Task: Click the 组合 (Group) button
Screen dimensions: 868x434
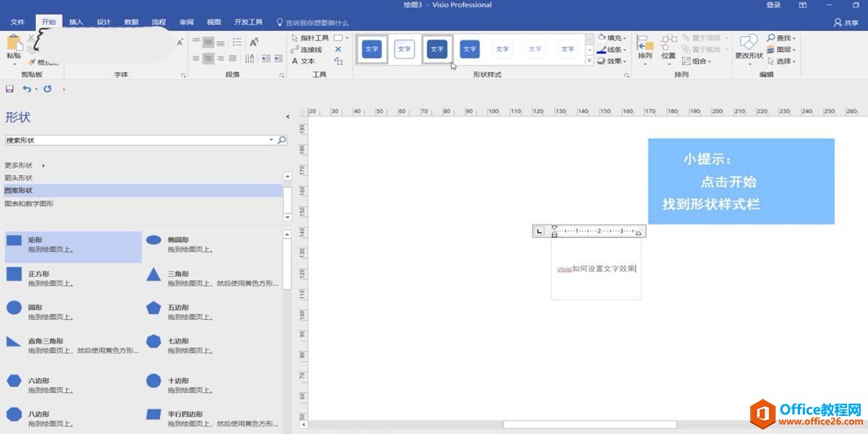Action: (x=699, y=61)
